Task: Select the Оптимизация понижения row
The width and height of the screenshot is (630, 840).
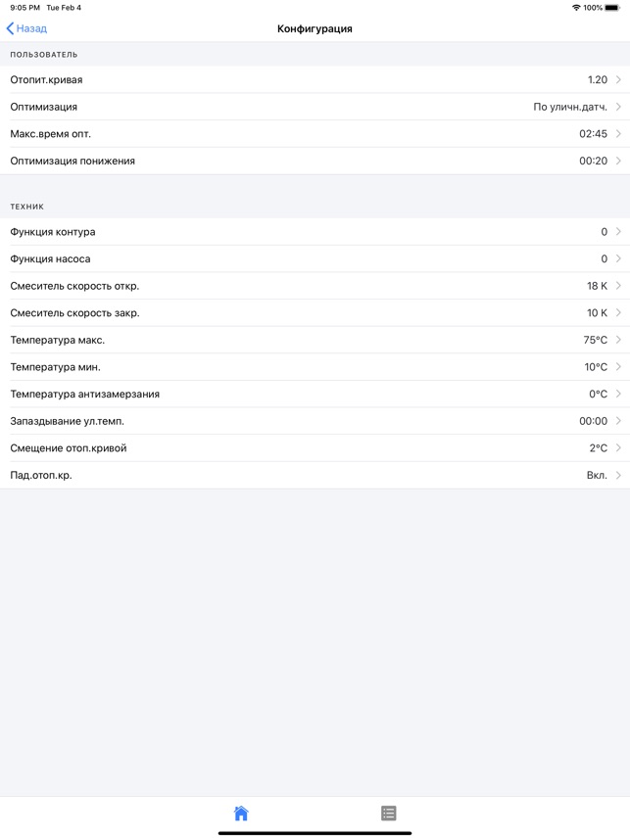Action: click(x=315, y=161)
